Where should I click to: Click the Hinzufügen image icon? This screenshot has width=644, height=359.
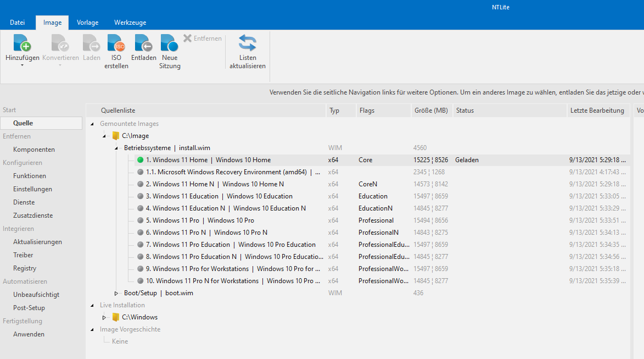pos(22,43)
